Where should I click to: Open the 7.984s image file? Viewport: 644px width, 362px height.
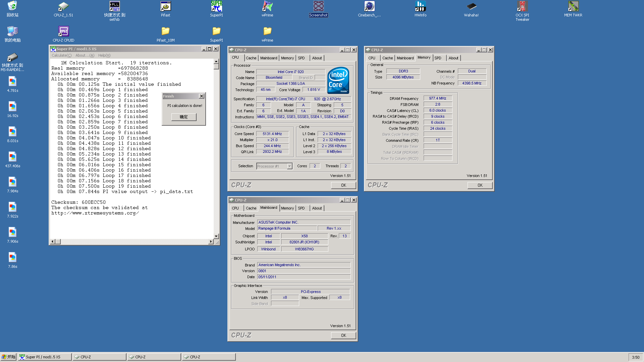pos(12,185)
